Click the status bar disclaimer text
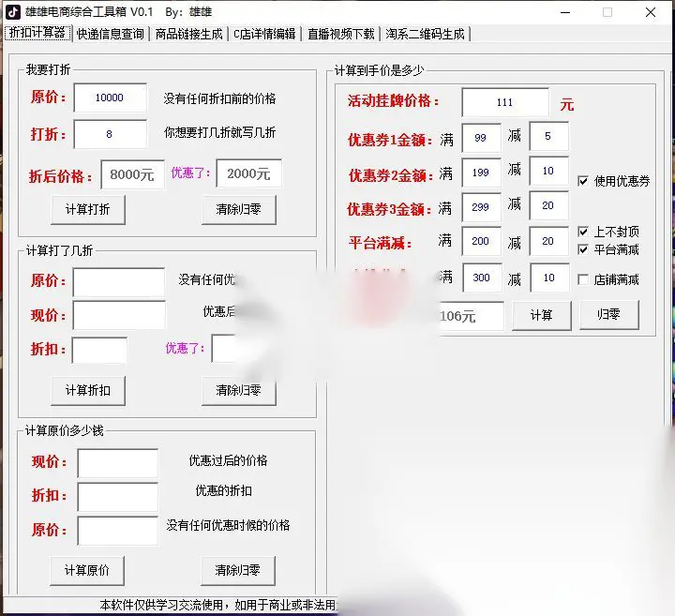Screen dimensions: 675x616 (217, 605)
